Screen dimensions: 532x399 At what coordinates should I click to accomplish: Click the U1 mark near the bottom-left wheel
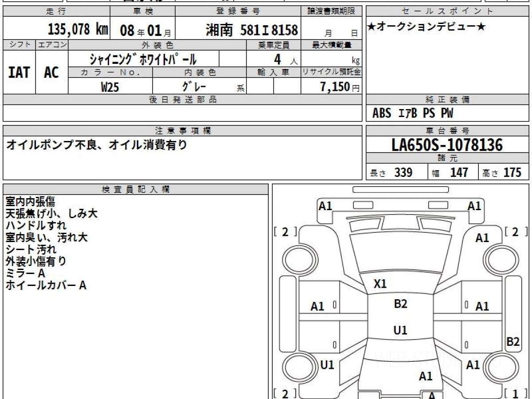[x=327, y=365]
